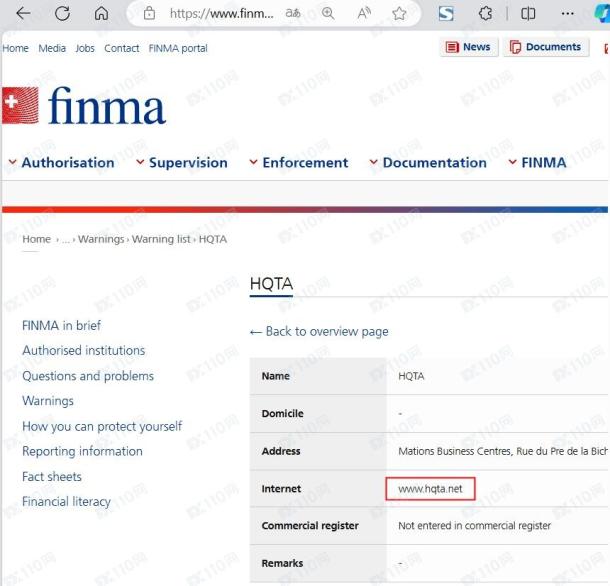
Task: Follow the Back to overview page link
Action: [319, 332]
